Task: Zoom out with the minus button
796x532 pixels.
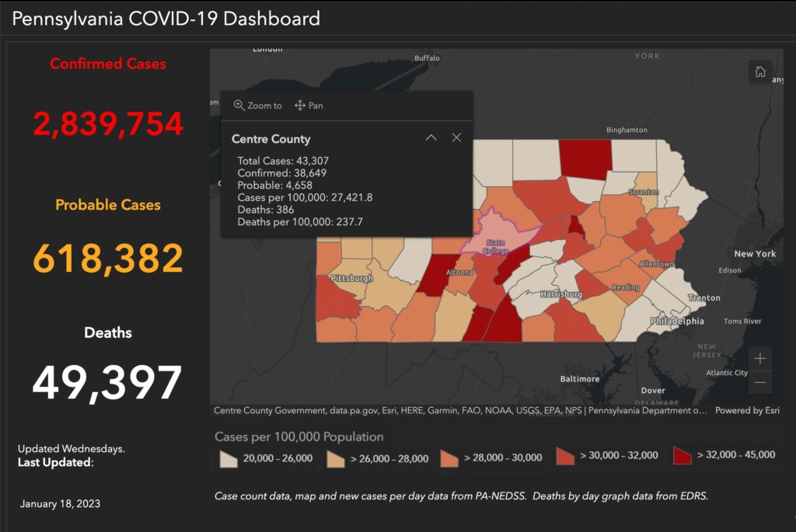Action: click(x=760, y=382)
